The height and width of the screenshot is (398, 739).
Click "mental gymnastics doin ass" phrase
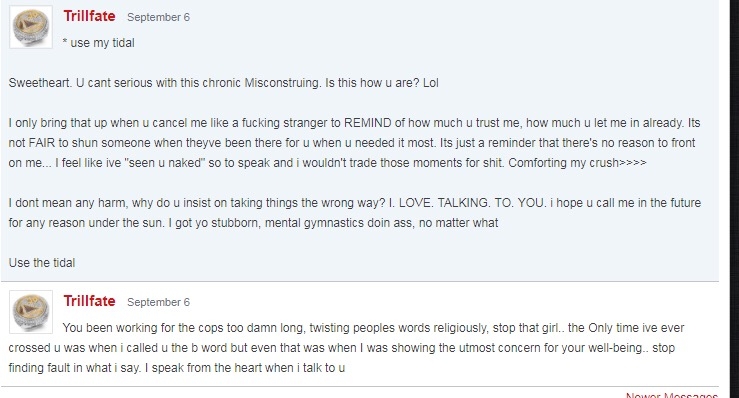click(338, 223)
